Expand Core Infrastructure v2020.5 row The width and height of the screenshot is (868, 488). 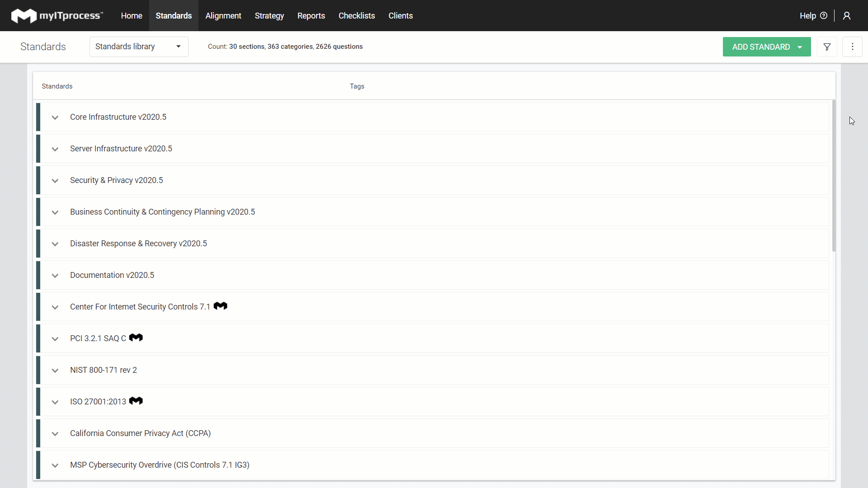pyautogui.click(x=55, y=117)
